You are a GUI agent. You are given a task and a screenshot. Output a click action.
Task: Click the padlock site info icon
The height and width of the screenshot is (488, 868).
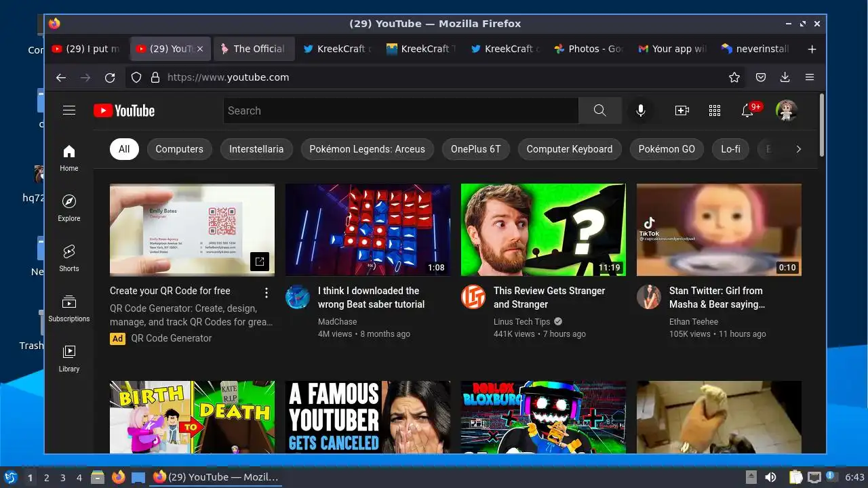pos(155,77)
